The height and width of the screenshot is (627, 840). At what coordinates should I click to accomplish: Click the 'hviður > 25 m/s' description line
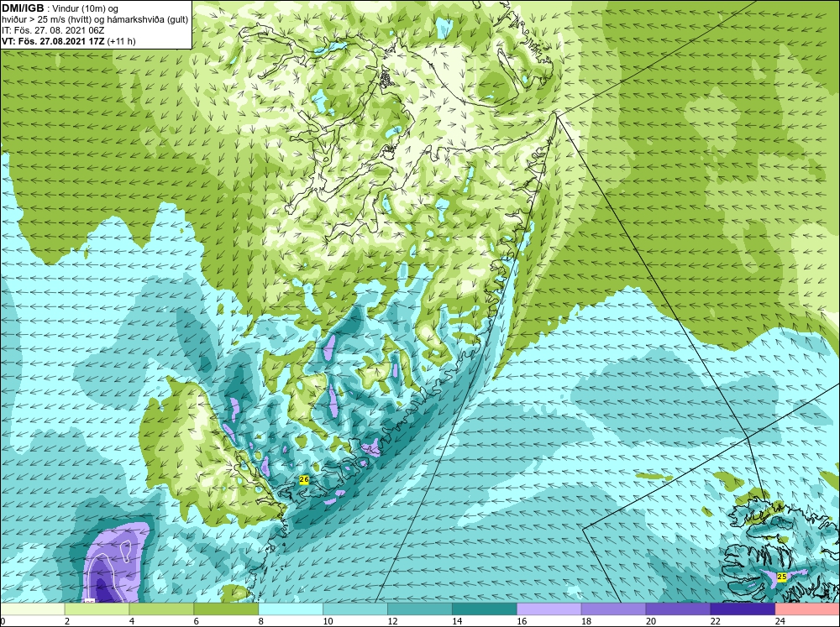95,20
